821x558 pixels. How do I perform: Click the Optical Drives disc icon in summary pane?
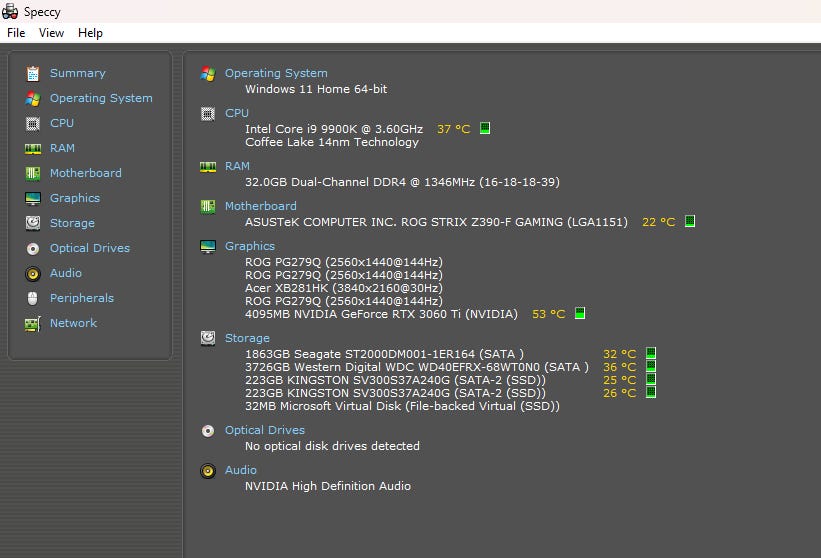pyautogui.click(x=208, y=431)
